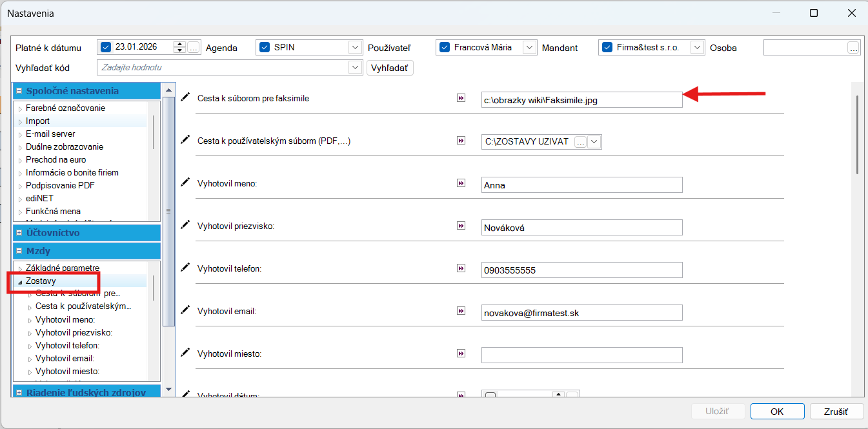Click pencil icon next to Vyhotovil telefón
The height and width of the screenshot is (429, 868).
(186, 268)
